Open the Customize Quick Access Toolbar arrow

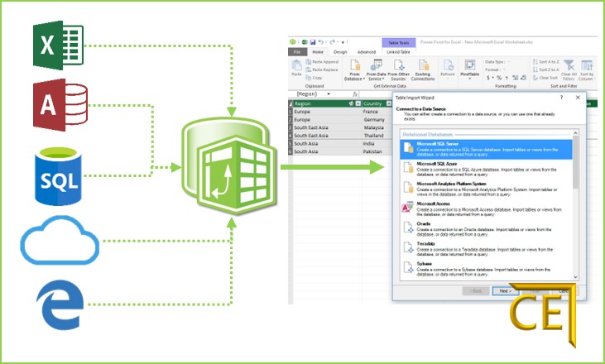point(343,42)
